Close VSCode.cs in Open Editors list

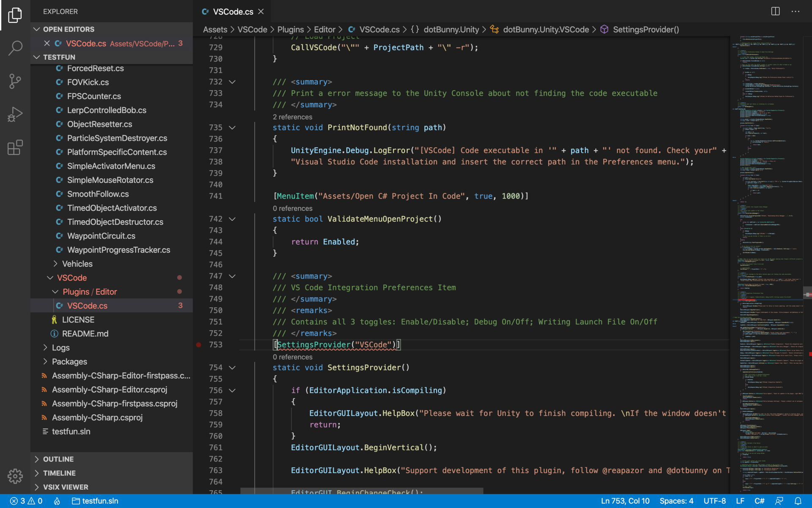47,43
